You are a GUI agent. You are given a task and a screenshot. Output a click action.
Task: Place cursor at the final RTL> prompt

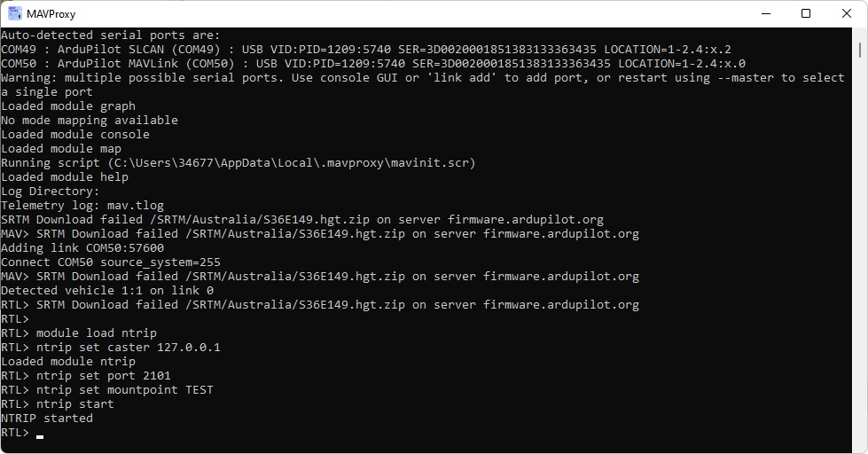pos(40,433)
